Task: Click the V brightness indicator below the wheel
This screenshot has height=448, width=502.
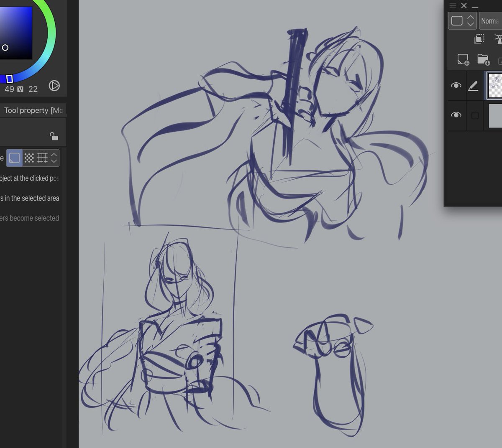Action: [x=20, y=89]
